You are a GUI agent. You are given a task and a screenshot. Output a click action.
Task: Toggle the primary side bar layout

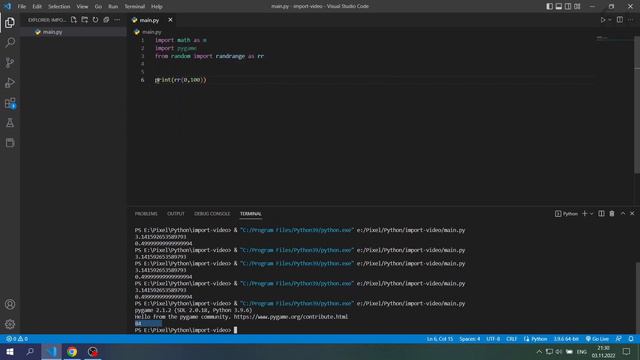point(549,6)
